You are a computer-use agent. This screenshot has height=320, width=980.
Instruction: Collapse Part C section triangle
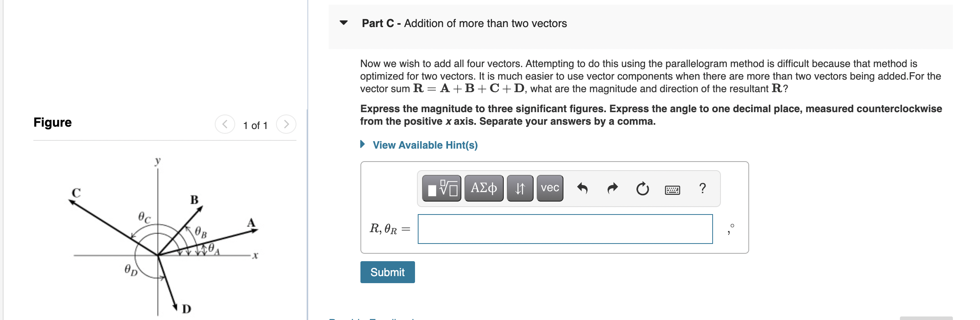pos(344,23)
